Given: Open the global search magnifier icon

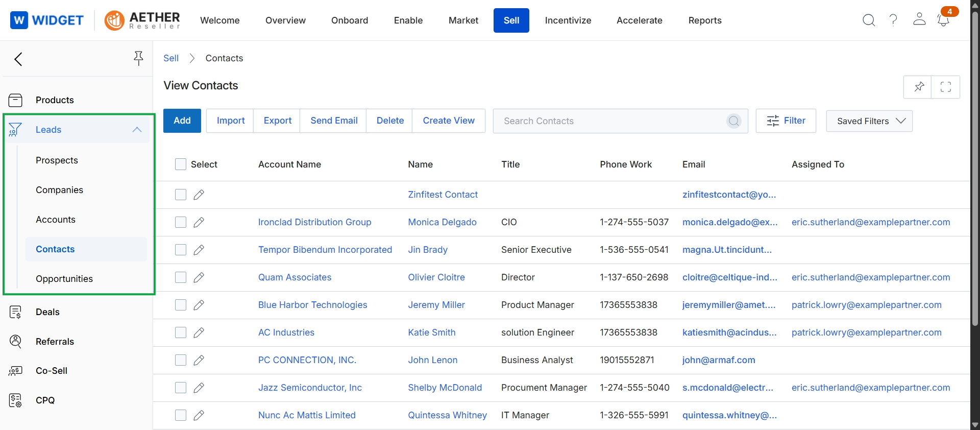Looking at the screenshot, I should point(869,20).
